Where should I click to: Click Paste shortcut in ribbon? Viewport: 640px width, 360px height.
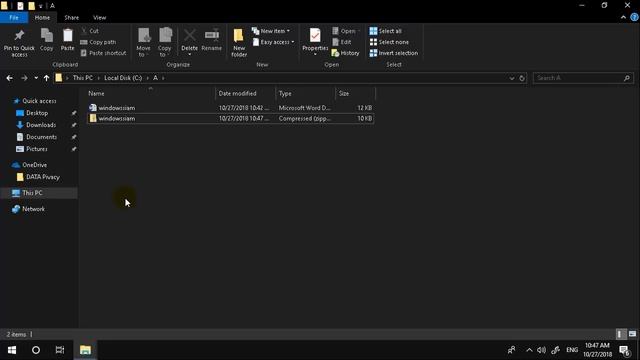pyautogui.click(x=104, y=53)
